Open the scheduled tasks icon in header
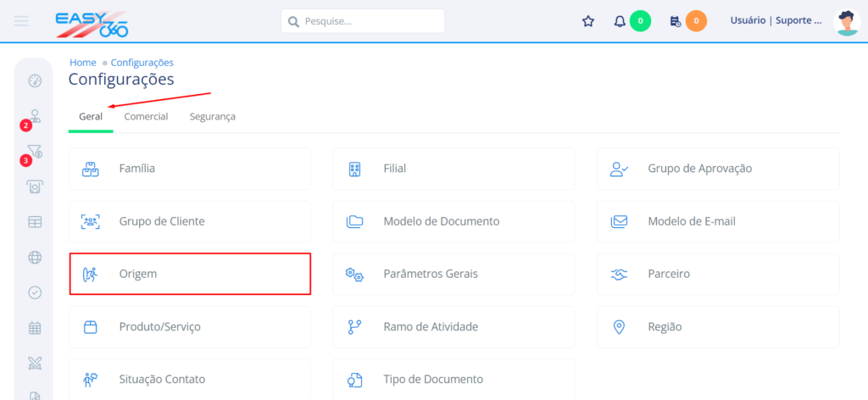 [x=676, y=21]
